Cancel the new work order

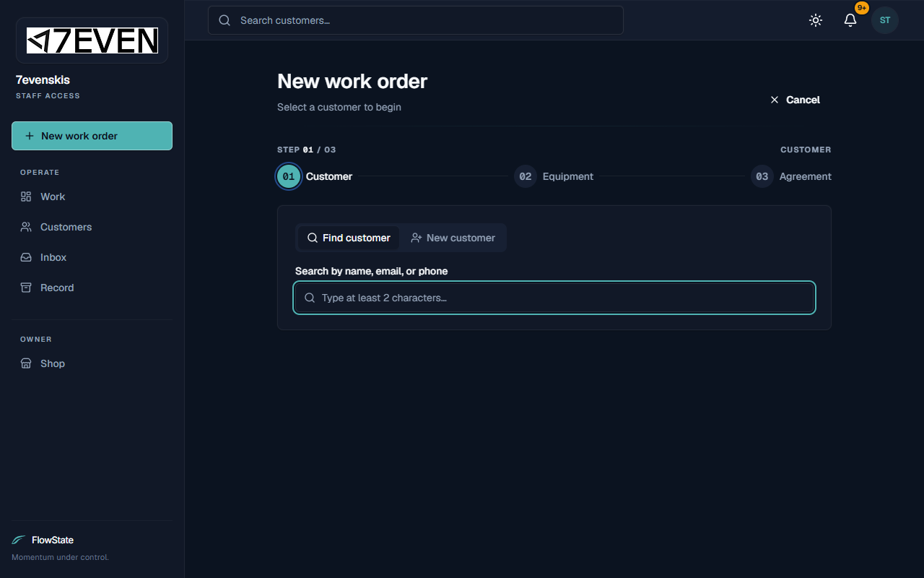pyautogui.click(x=795, y=100)
